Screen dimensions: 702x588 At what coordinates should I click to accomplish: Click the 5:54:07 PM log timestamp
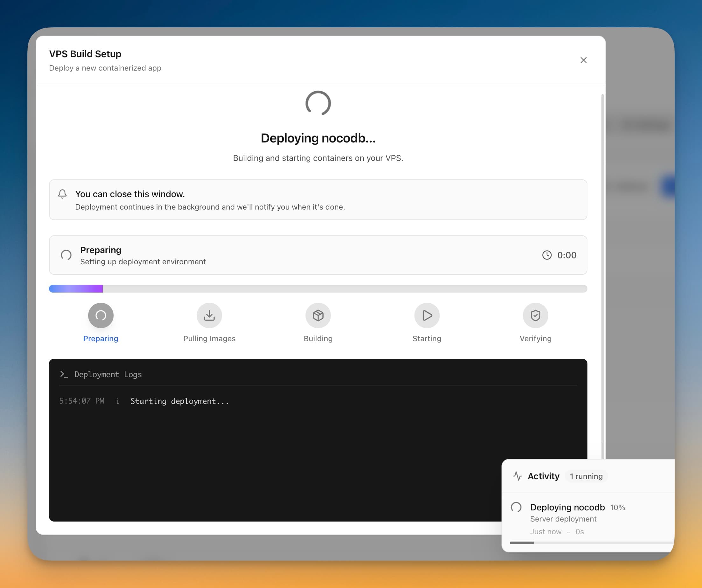tap(82, 401)
